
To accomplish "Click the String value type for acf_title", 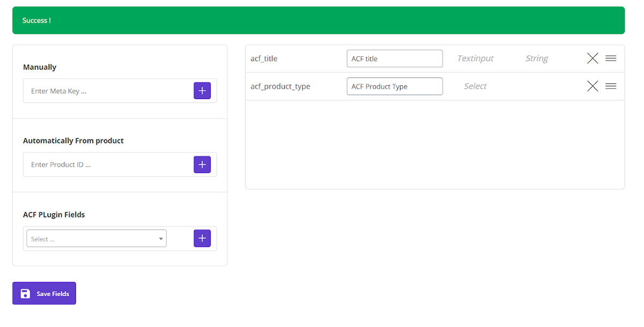I will [536, 59].
